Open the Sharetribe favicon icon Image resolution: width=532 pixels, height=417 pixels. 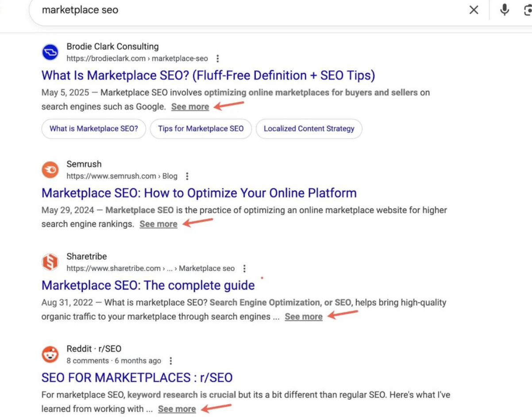click(x=50, y=262)
